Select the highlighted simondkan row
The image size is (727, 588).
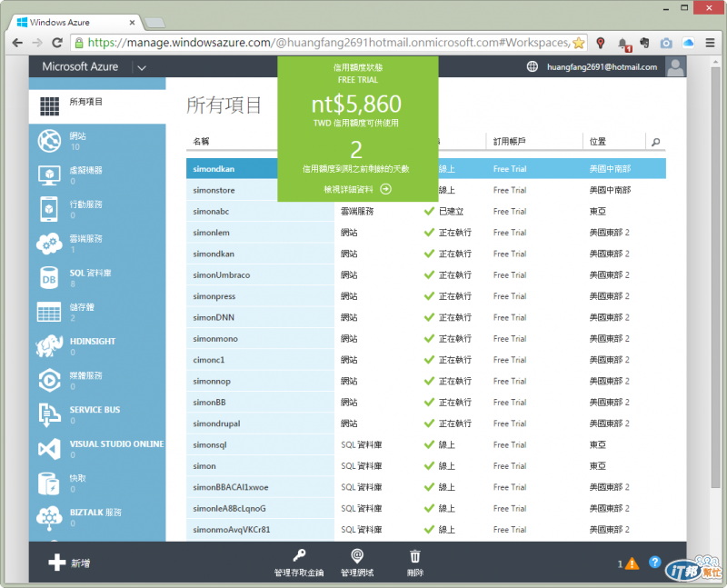click(425, 169)
